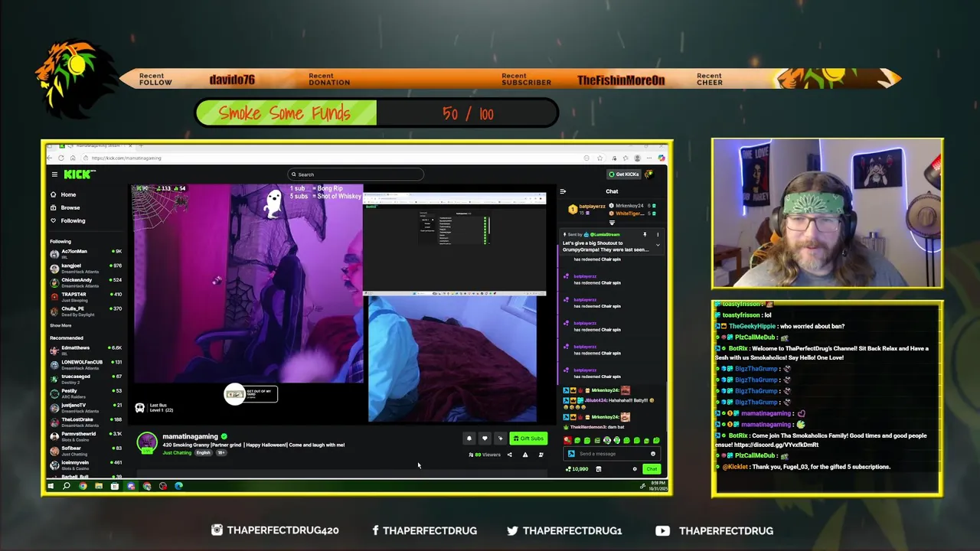The image size is (980, 551).
Task: Expand the pinned shoutout message
Action: [x=658, y=245]
